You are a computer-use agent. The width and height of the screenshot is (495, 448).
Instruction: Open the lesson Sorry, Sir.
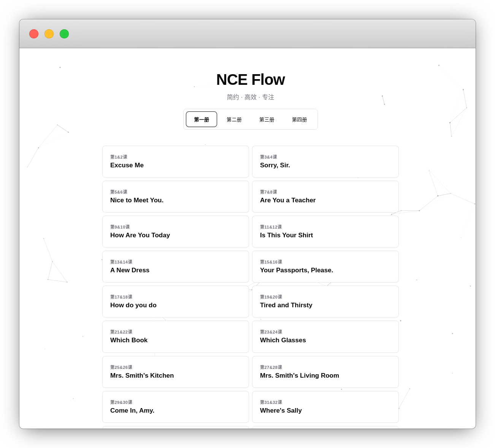pos(325,162)
